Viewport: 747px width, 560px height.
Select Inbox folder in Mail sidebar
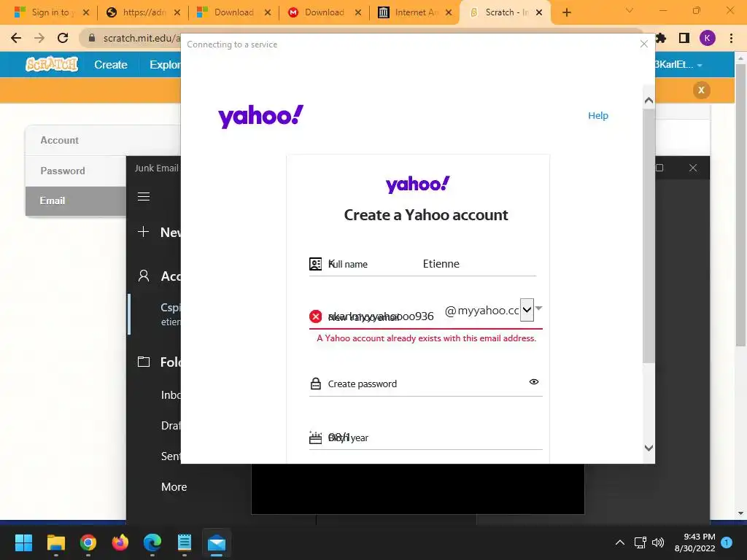[x=171, y=394]
